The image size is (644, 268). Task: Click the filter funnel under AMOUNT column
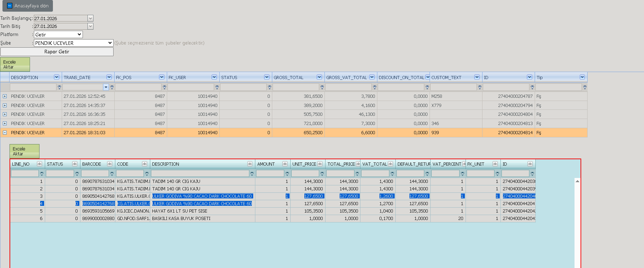click(x=287, y=174)
